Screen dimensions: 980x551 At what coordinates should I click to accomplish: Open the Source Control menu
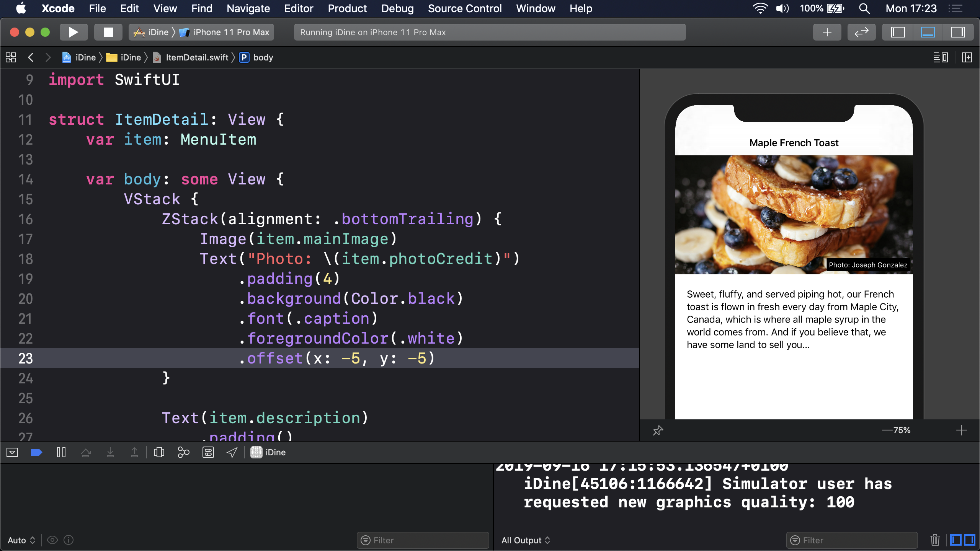(464, 8)
